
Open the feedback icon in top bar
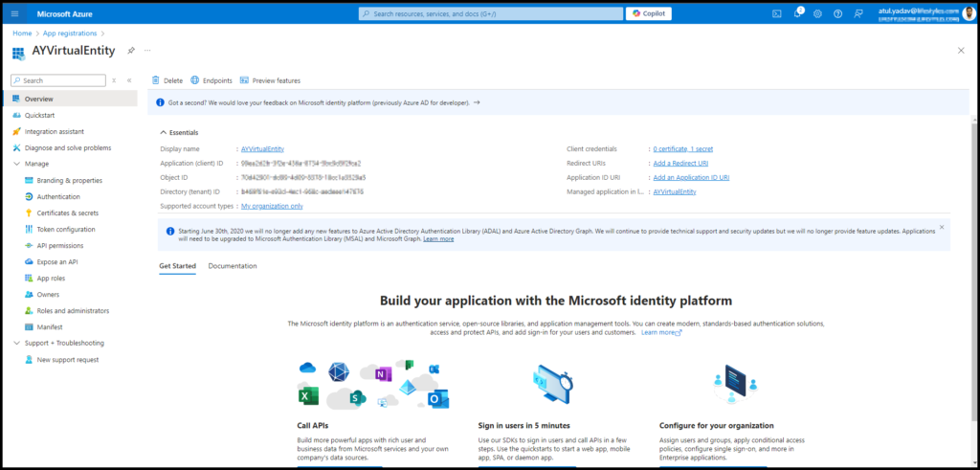858,13
